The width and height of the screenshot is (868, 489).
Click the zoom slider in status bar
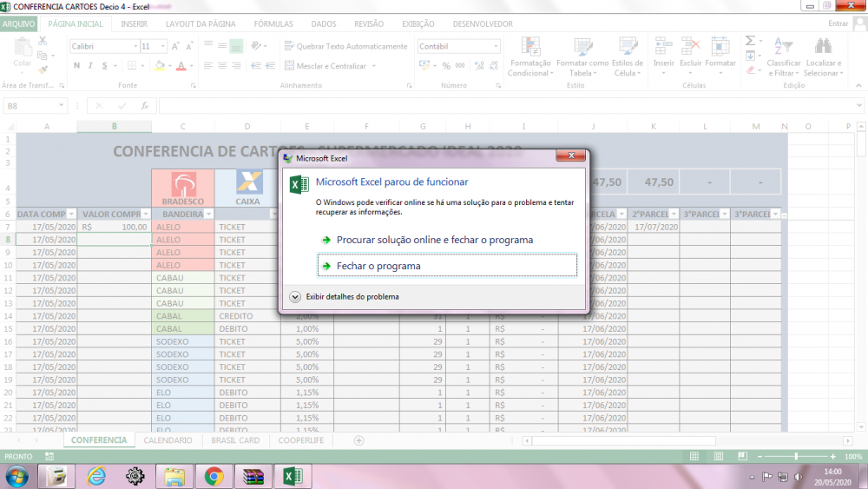[796, 456]
